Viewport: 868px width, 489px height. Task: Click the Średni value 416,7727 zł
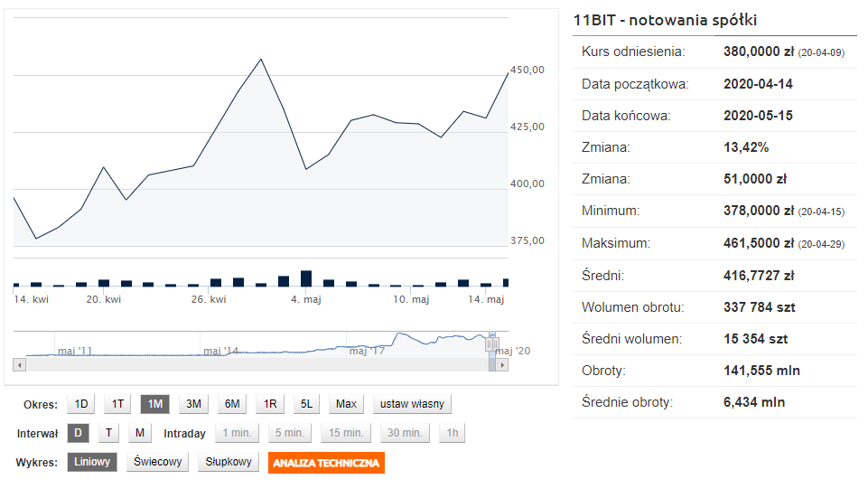pyautogui.click(x=759, y=276)
